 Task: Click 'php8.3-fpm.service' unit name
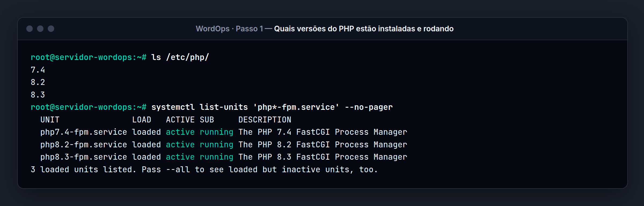(84, 157)
